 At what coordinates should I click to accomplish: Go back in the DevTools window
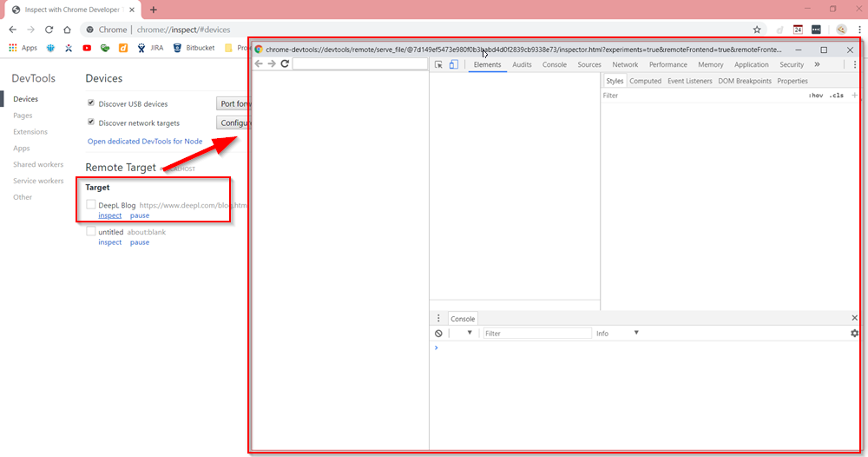click(x=259, y=63)
